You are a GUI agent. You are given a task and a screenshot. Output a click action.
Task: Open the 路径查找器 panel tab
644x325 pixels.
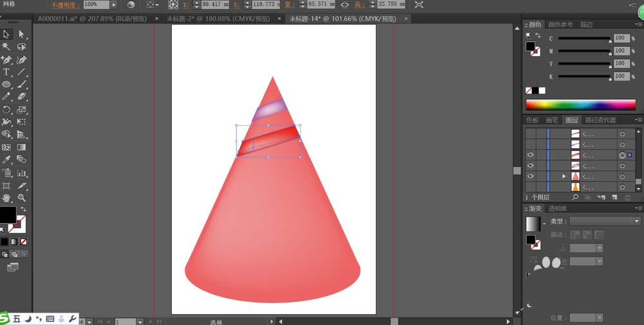pyautogui.click(x=600, y=120)
